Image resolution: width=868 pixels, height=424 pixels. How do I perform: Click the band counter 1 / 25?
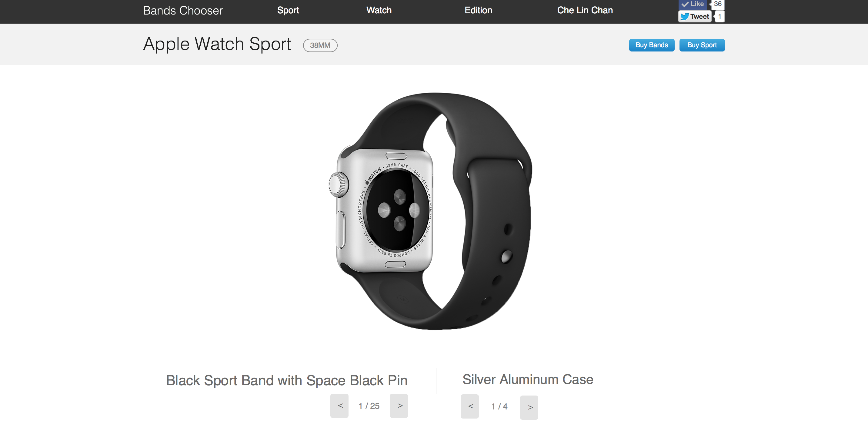369,406
